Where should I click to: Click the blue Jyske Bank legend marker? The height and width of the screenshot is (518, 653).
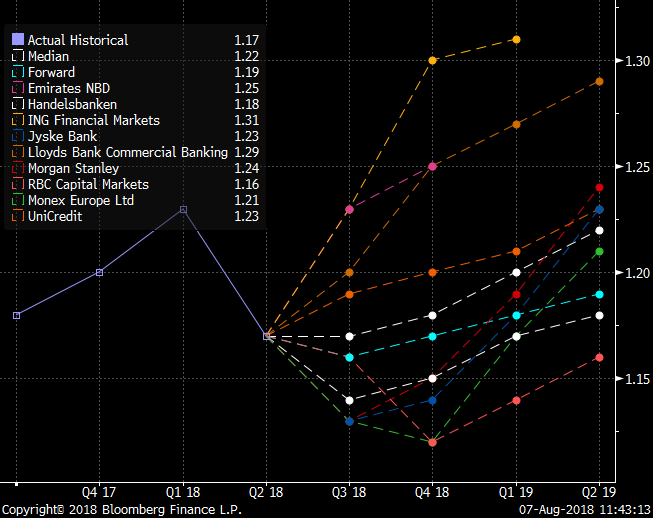point(18,136)
